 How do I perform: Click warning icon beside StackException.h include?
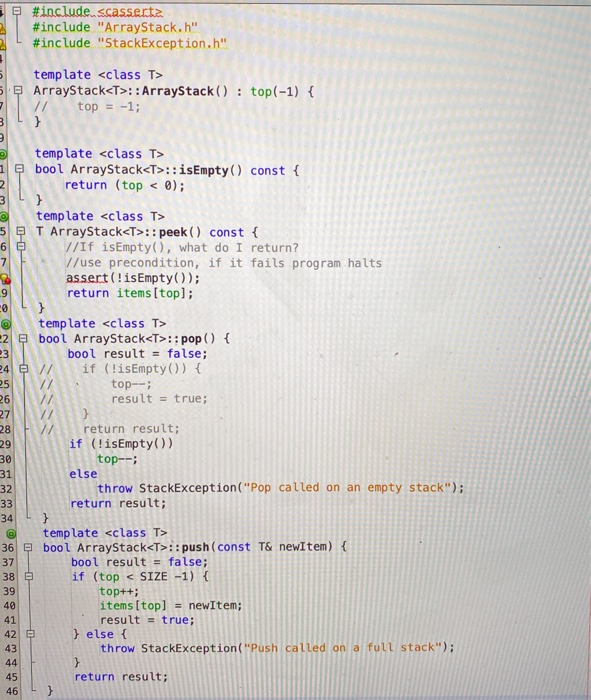pos(2,44)
